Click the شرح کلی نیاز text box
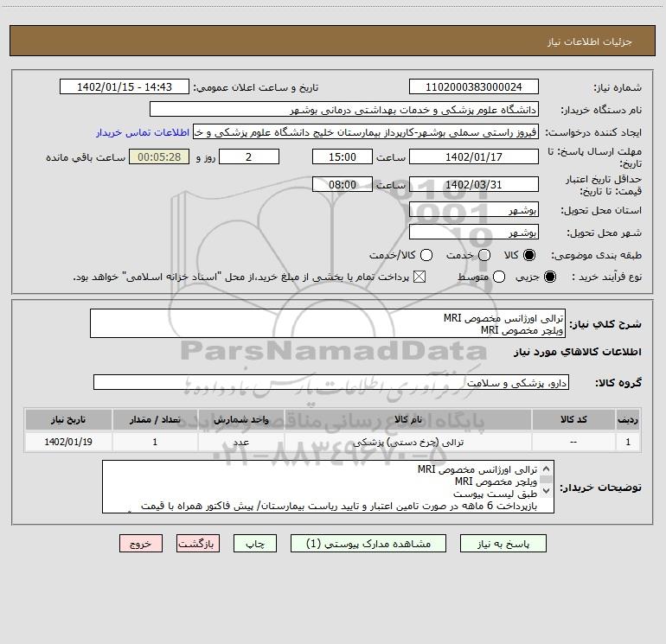 [328, 323]
